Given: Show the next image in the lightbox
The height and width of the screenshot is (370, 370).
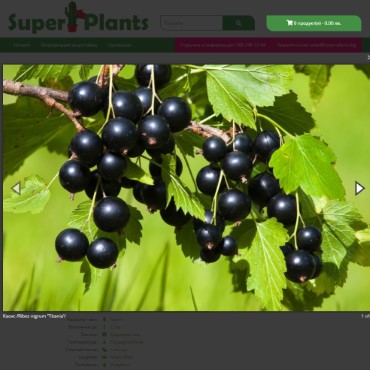Looking at the screenshot, I should [x=359, y=188].
